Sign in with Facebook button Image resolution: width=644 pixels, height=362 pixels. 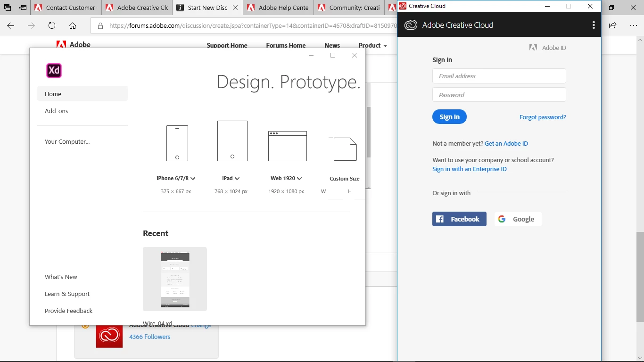459,219
